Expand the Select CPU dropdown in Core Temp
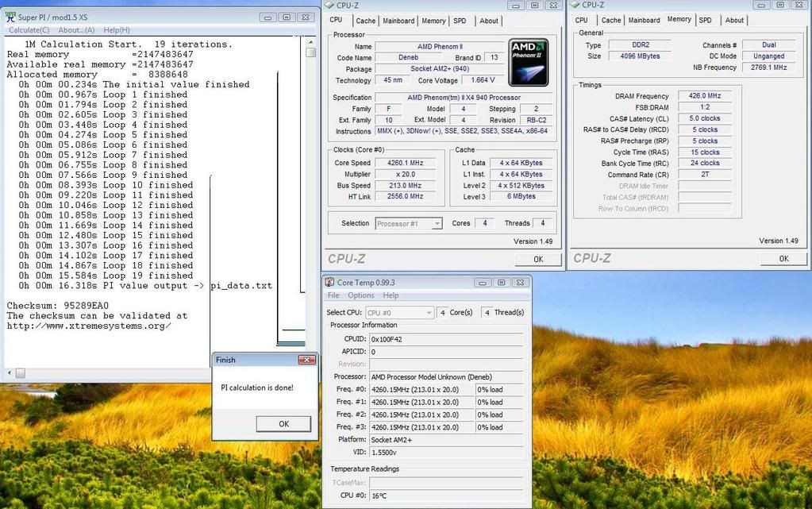The image size is (812, 509). pyautogui.click(x=400, y=313)
